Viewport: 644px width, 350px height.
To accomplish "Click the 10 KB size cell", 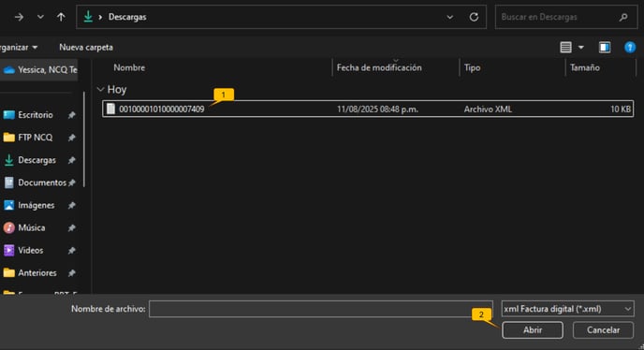I will [x=621, y=109].
